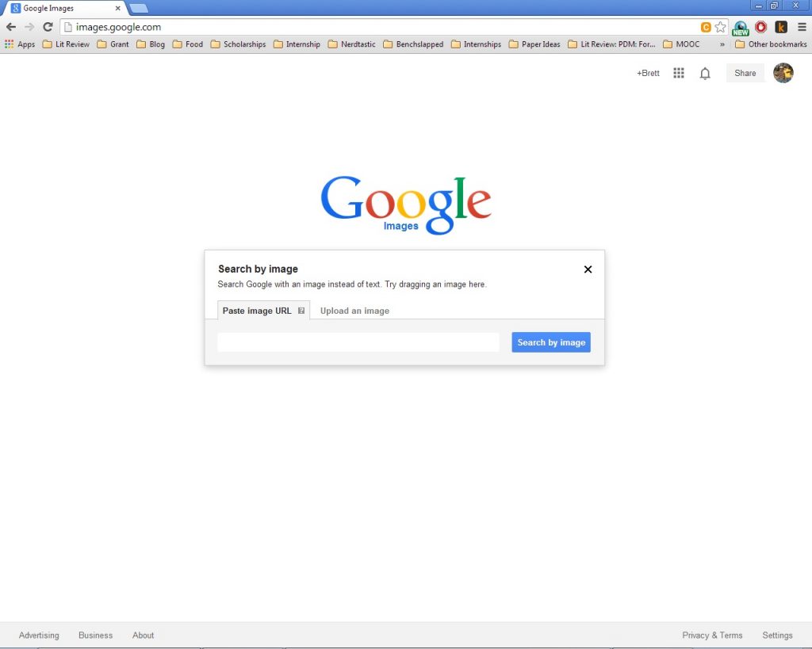Open the Lit Review bookmark folder
The image size is (812, 649).
pos(66,44)
